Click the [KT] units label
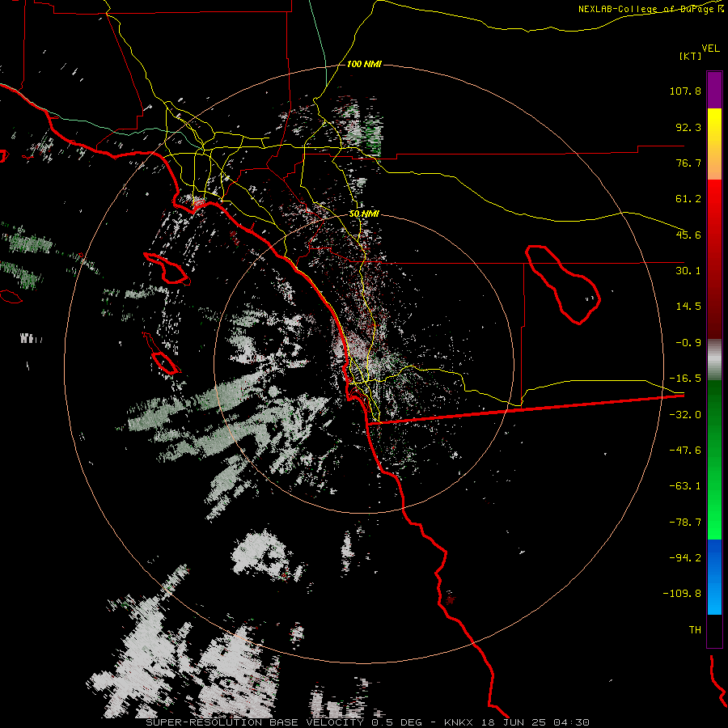 tap(690, 56)
